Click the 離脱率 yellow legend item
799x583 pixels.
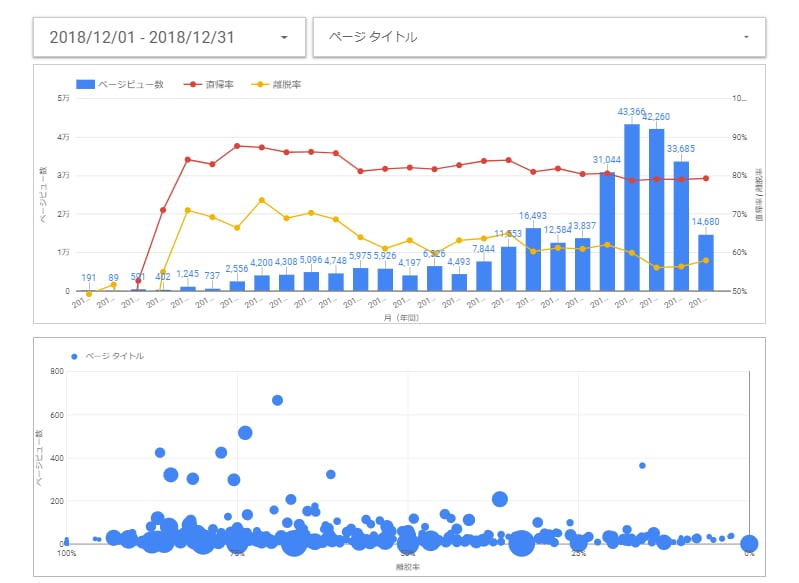[276, 85]
